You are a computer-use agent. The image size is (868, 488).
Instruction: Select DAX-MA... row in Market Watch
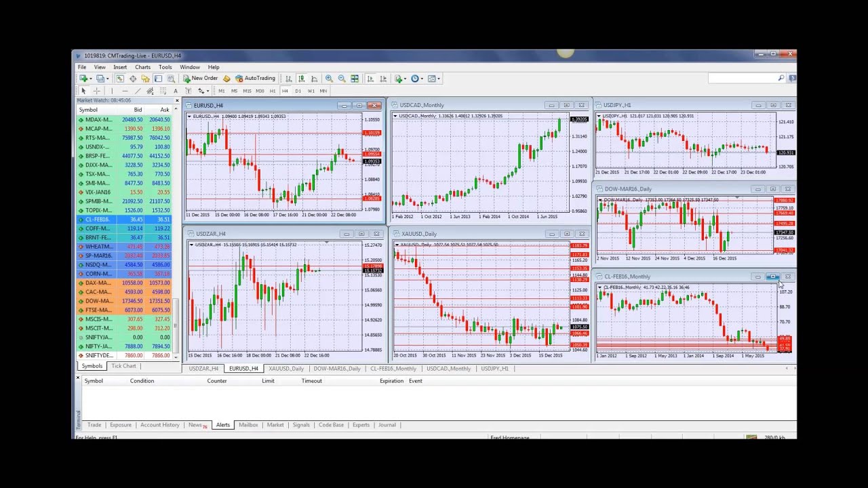coord(124,283)
